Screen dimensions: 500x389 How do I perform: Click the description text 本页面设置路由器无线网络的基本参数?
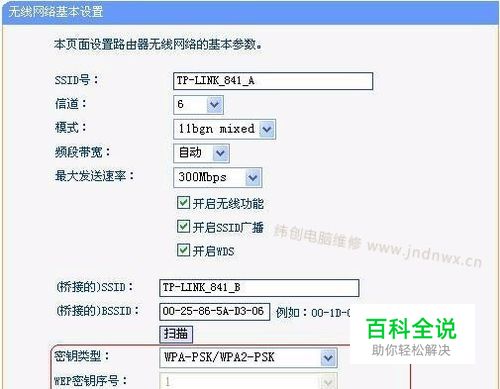(x=158, y=44)
